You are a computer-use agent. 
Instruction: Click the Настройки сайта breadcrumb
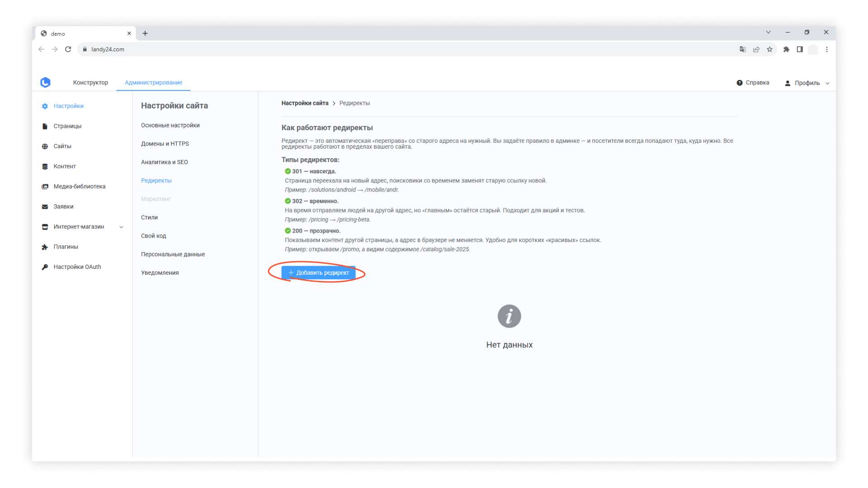click(x=305, y=103)
